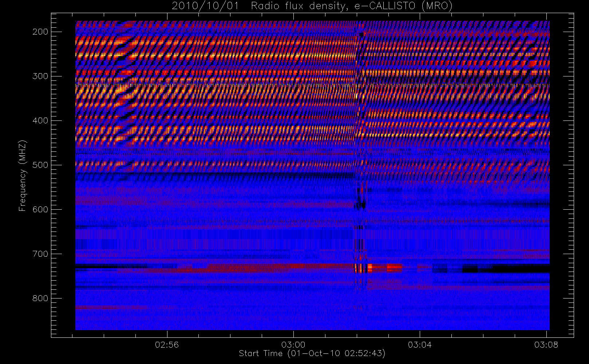The height and width of the screenshot is (364, 589).
Task: Click the Start Time axis label
Action: click(x=312, y=353)
